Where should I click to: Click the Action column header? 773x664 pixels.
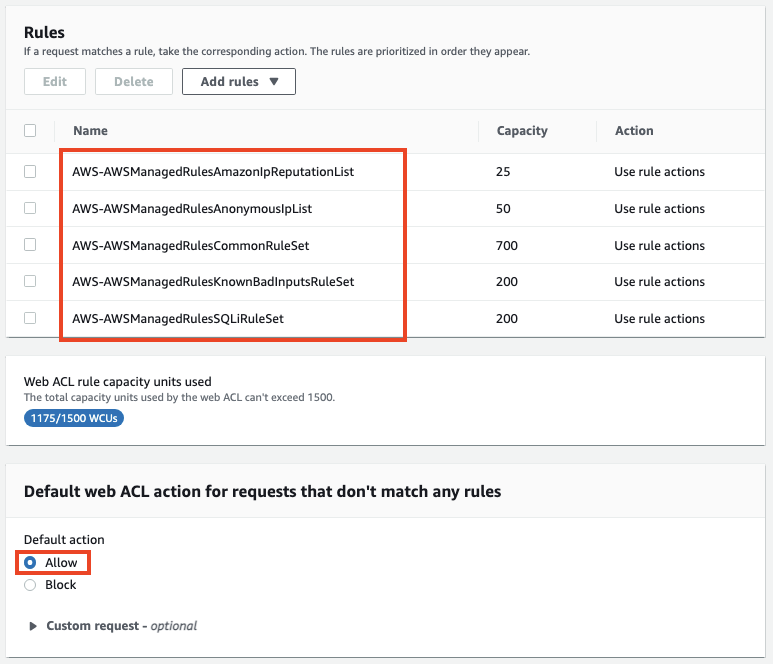coord(634,131)
